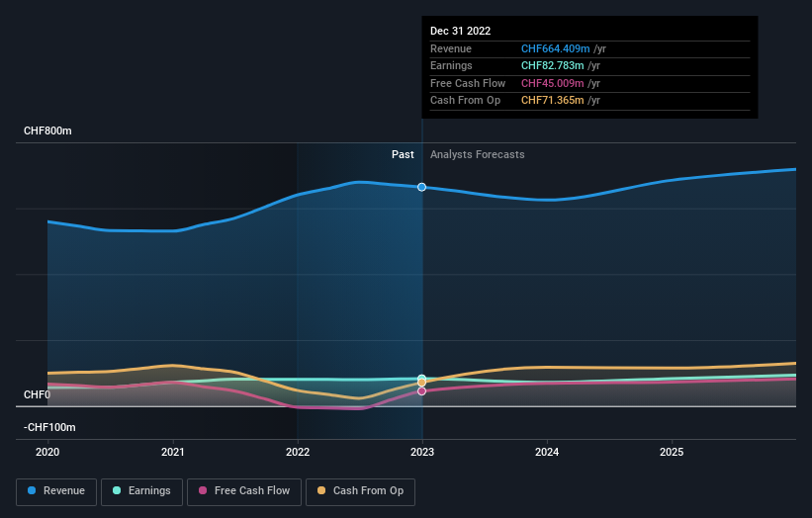Image resolution: width=812 pixels, height=518 pixels.
Task: Click the orange Cash From Op data point
Action: [x=422, y=383]
